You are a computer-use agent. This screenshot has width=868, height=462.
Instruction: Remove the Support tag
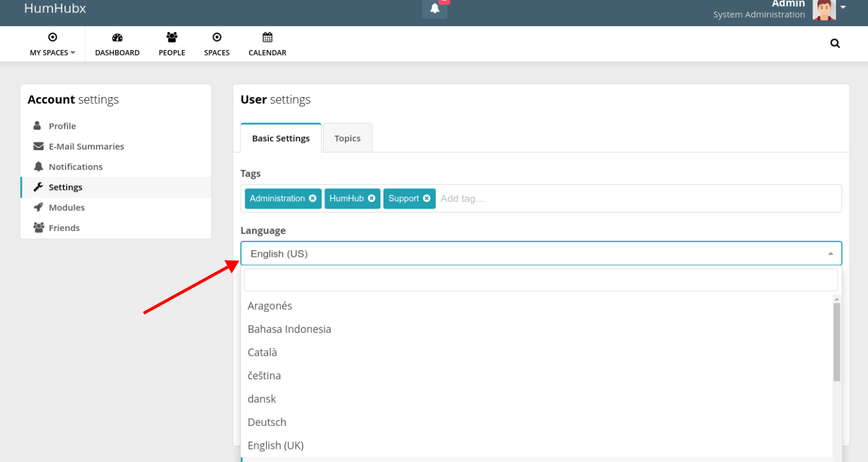426,198
